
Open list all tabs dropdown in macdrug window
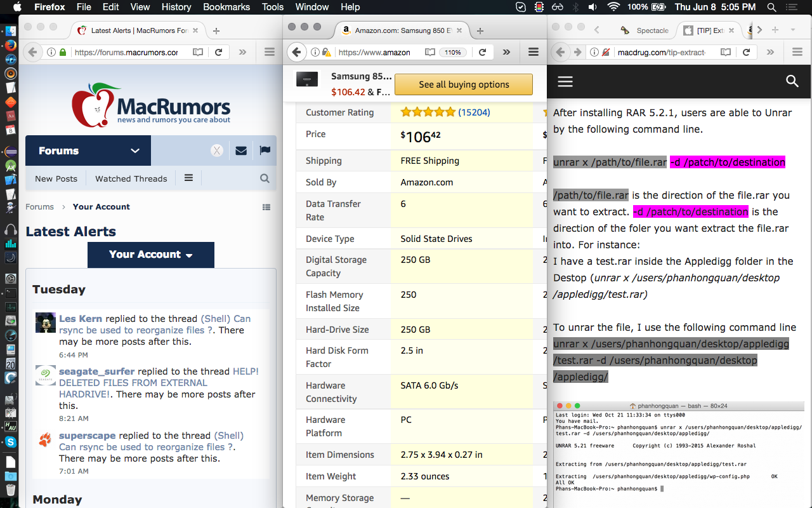coord(792,30)
